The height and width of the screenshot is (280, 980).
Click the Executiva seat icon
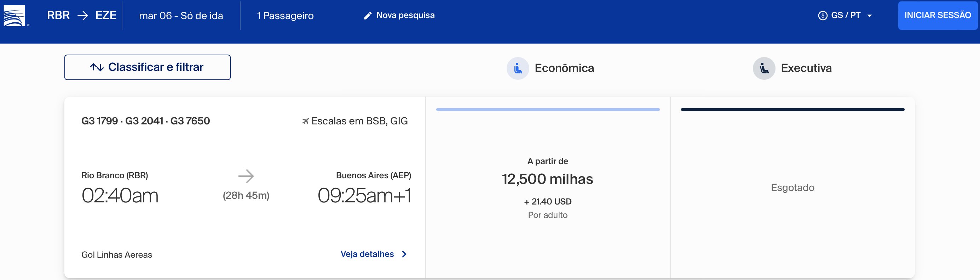pos(763,68)
